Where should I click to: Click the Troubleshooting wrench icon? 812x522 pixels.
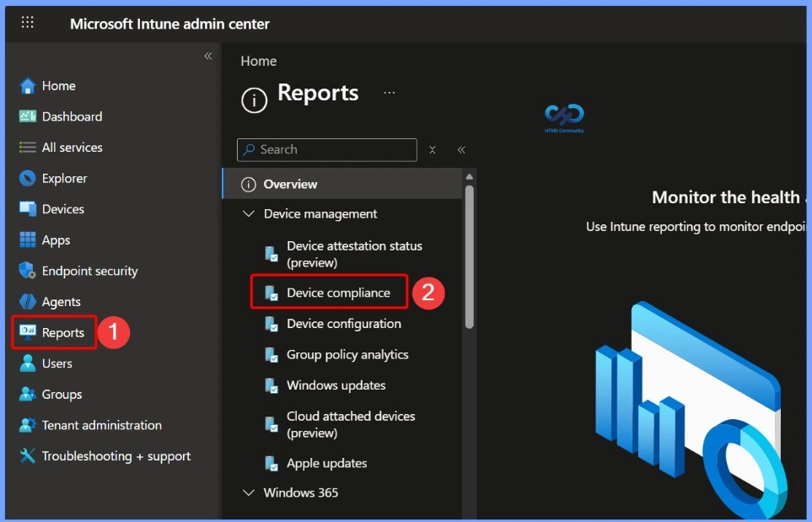tap(28, 455)
